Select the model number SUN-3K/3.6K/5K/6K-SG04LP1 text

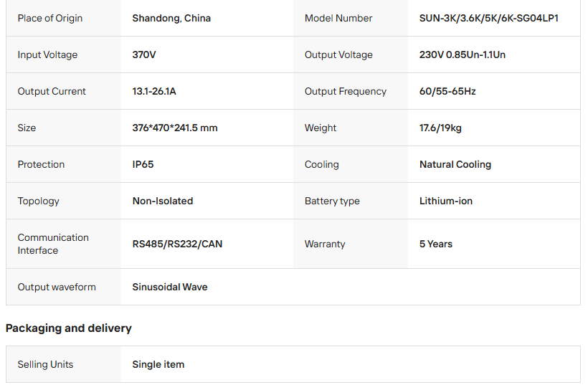click(x=488, y=18)
